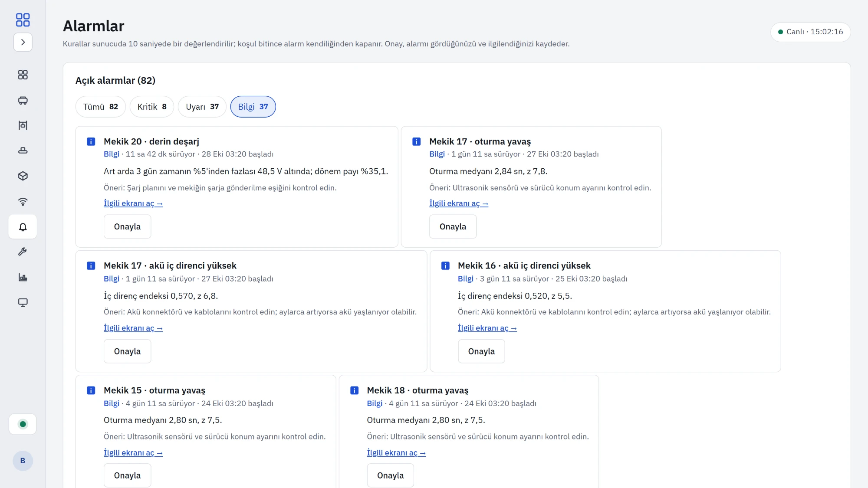Acknowledge Mekik 16 akü iç direnci alarm

tap(482, 351)
